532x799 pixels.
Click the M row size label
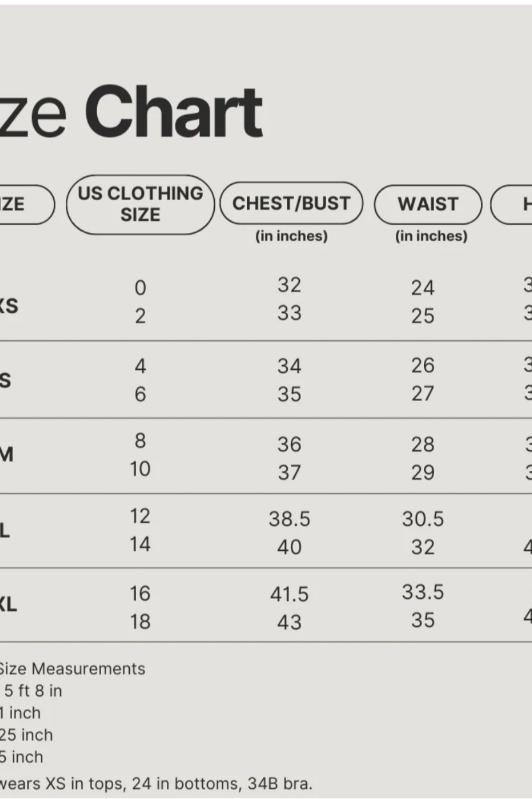(6, 455)
